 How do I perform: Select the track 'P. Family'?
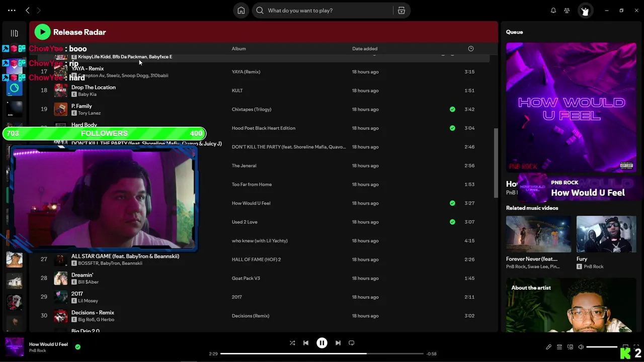coord(82,106)
